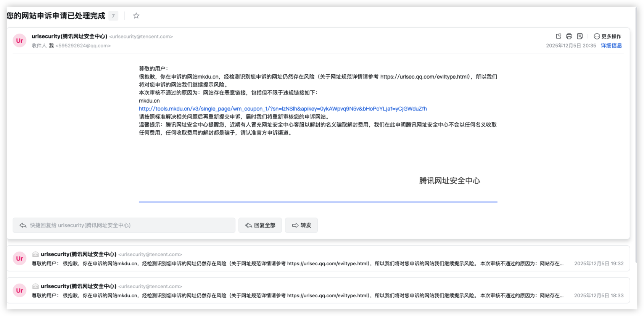Open the 更多操作 menu
644x316 pixels.
point(607,36)
